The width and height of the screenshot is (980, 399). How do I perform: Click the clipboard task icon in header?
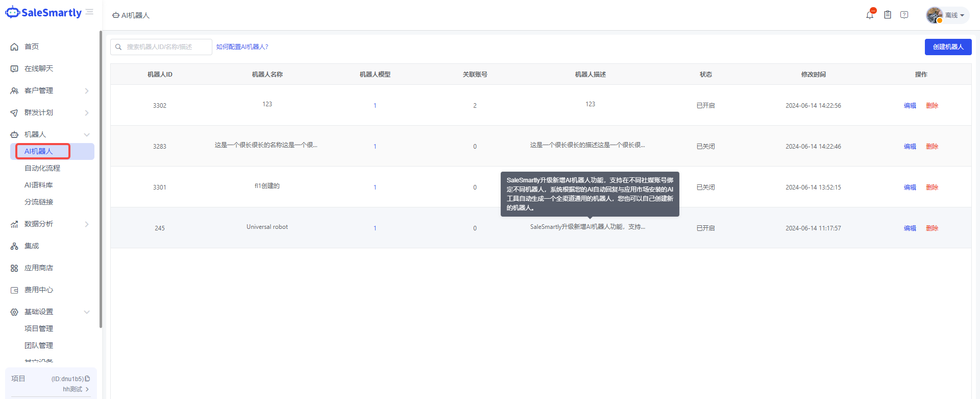[x=888, y=15]
